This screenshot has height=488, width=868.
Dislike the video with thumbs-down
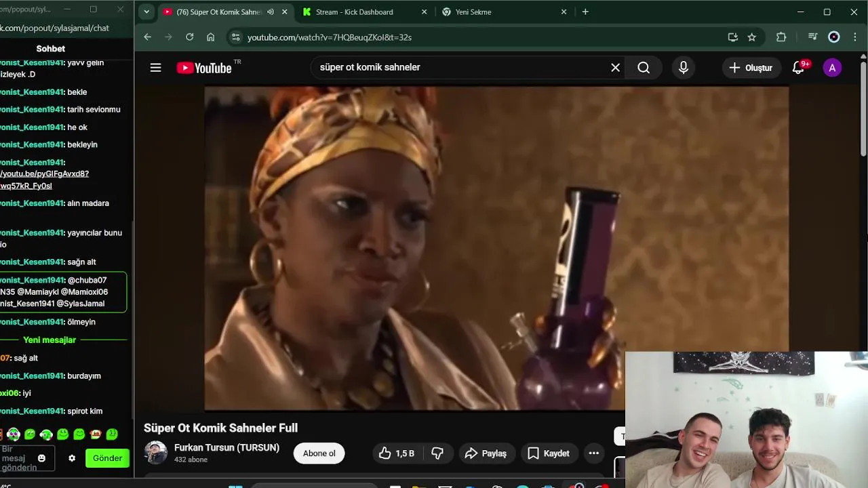[437, 453]
